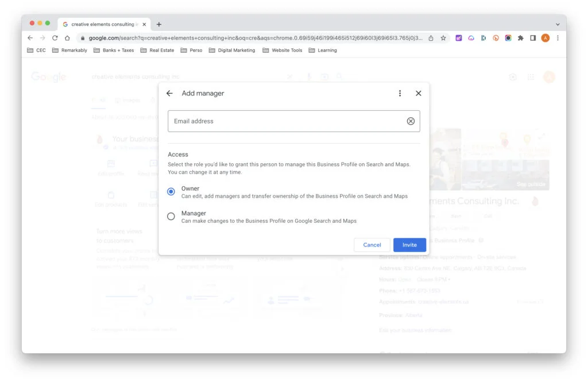This screenshot has height=382, width=588.
Task: Open the orange circle 'b' extension
Action: 496,38
